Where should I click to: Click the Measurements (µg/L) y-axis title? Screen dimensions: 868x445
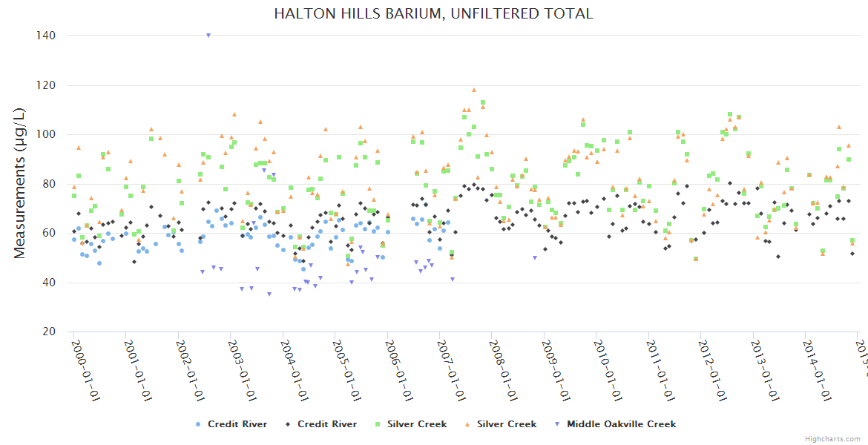click(20, 182)
